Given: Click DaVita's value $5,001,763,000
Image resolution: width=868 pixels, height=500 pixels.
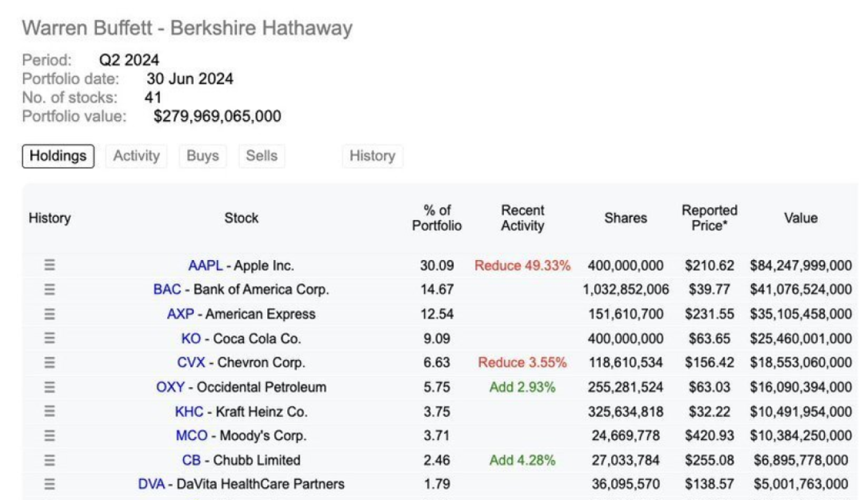Looking at the screenshot, I should pyautogui.click(x=801, y=484).
